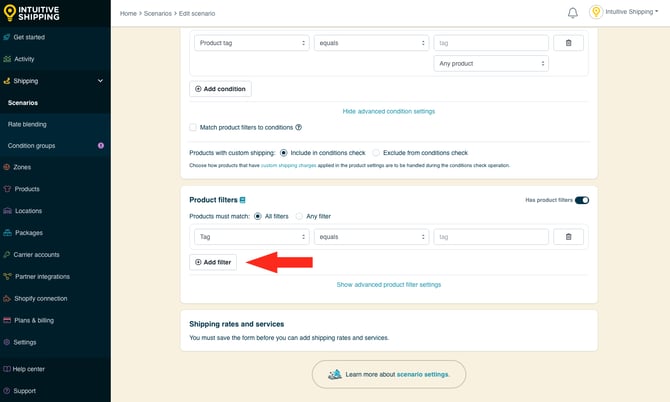The height and width of the screenshot is (402, 670).
Task: Enable Match product filters to conditions checkbox
Action: click(x=193, y=127)
